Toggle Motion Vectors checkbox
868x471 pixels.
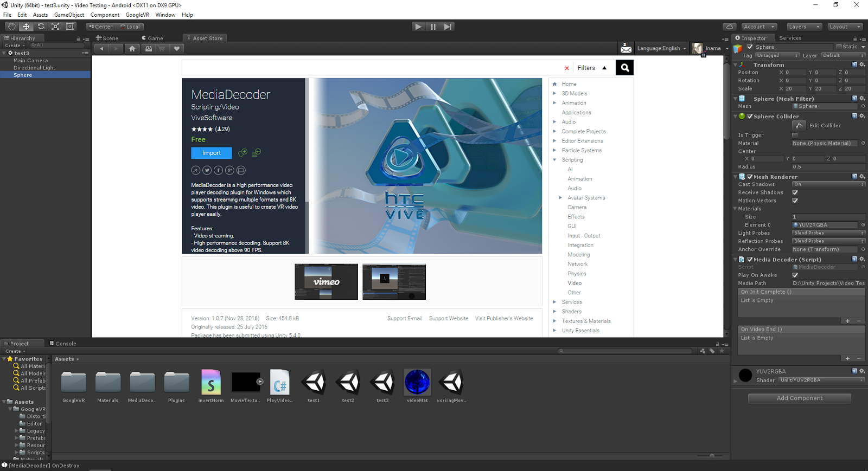(x=795, y=201)
